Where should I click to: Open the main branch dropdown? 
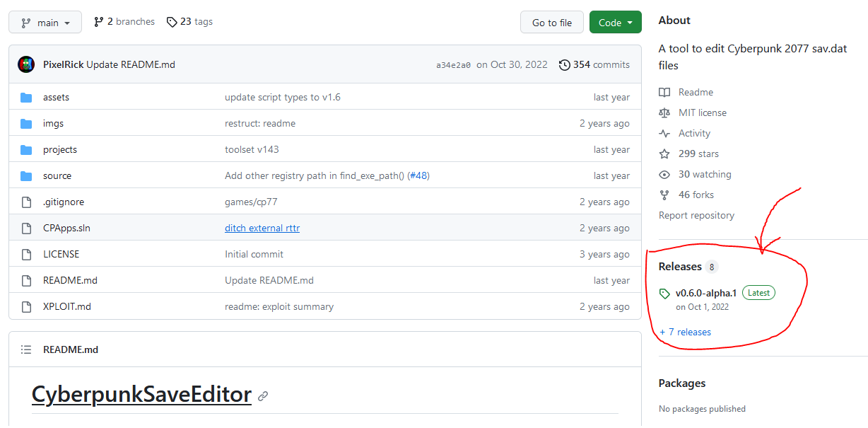click(x=45, y=23)
